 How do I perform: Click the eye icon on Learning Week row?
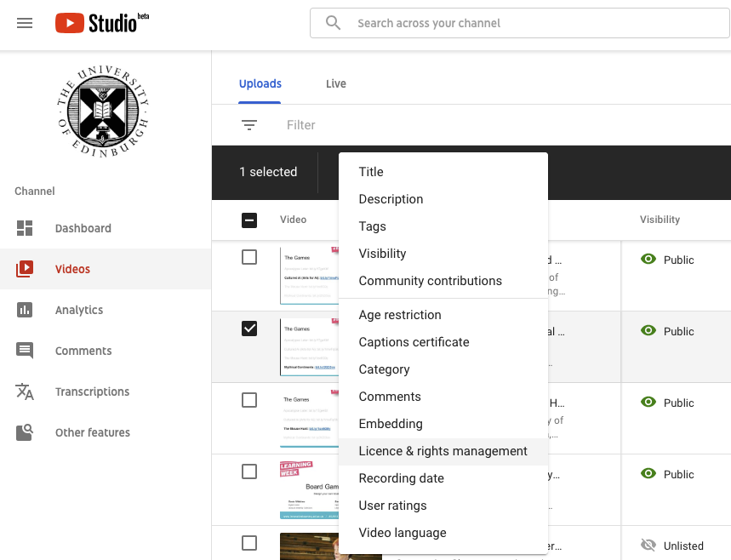tap(648, 474)
